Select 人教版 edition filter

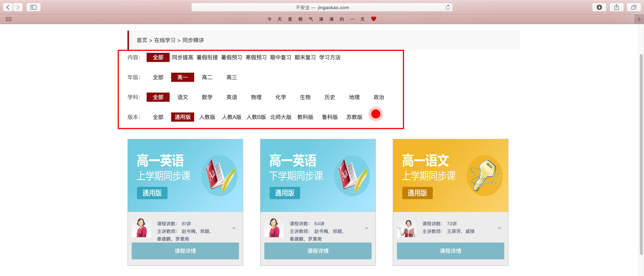coord(207,117)
